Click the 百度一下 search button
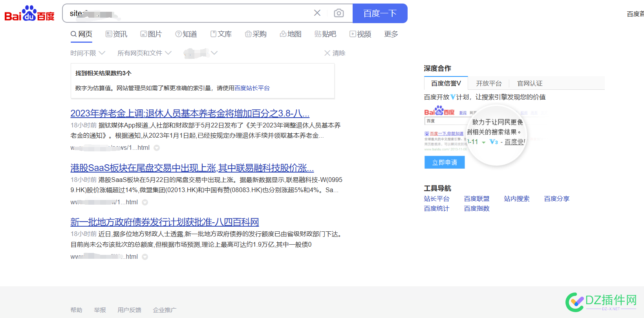 point(380,13)
